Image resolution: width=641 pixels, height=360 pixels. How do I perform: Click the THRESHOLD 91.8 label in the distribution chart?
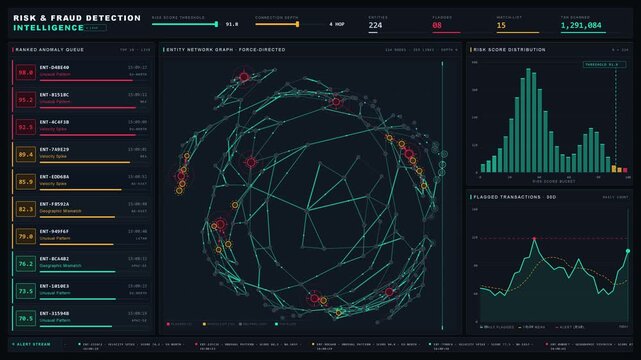click(x=604, y=65)
